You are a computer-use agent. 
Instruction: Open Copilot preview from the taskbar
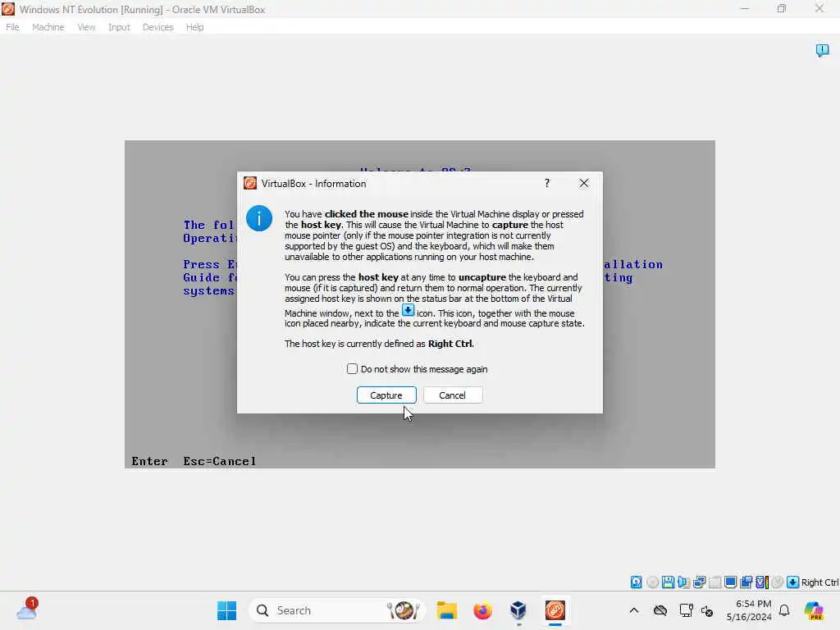(814, 610)
